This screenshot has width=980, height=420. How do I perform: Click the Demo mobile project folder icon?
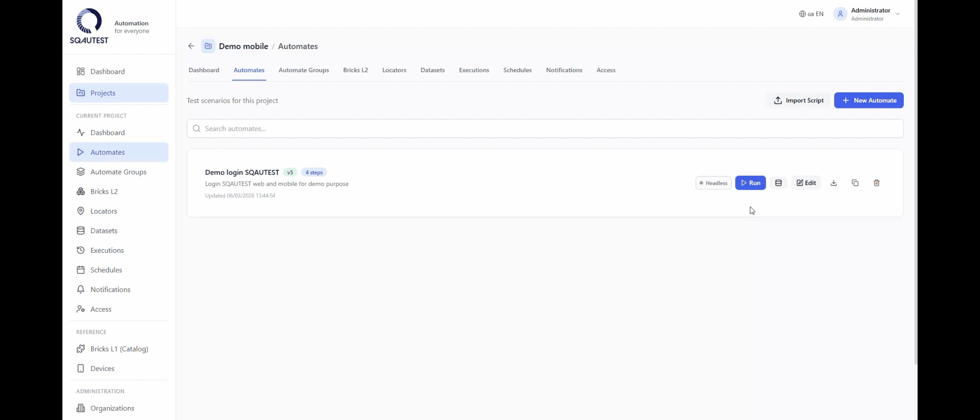pos(208,46)
